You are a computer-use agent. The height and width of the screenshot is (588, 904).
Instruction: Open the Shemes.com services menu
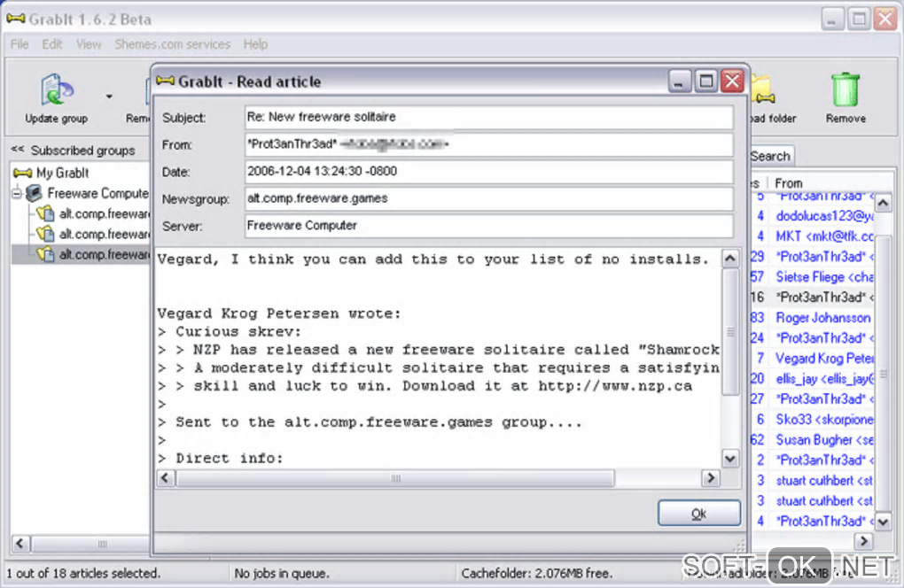pos(172,44)
